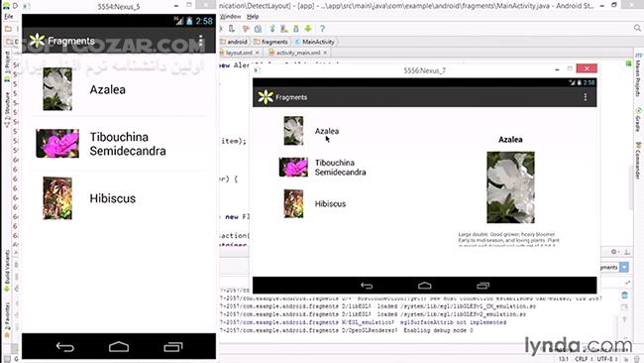This screenshot has width=644, height=363.
Task: Tap Home button in Nexus 7 emulator
Action: click(x=425, y=286)
